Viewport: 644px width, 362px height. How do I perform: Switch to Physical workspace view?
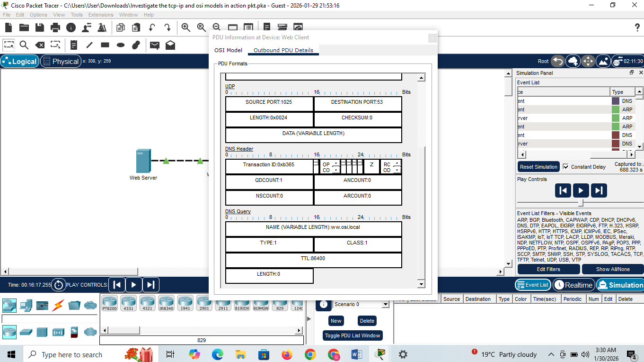tap(60, 61)
